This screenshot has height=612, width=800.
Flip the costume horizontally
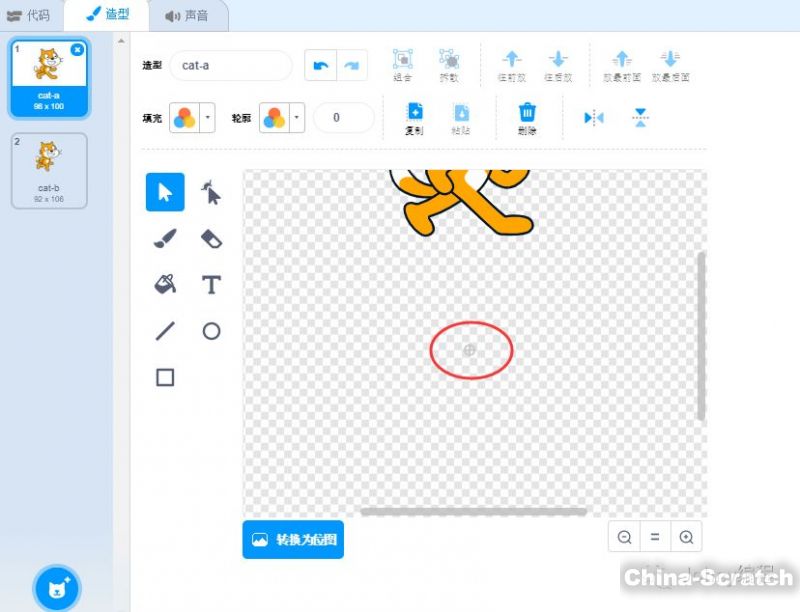[594, 118]
